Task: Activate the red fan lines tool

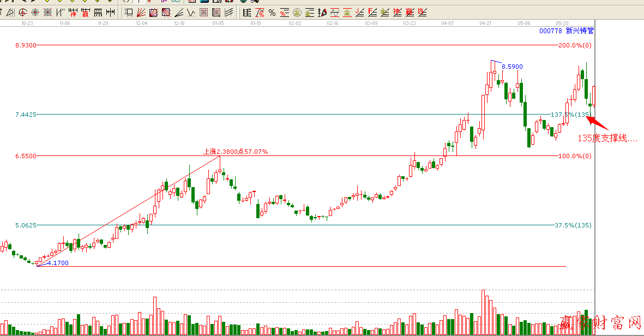Action: click(x=141, y=13)
